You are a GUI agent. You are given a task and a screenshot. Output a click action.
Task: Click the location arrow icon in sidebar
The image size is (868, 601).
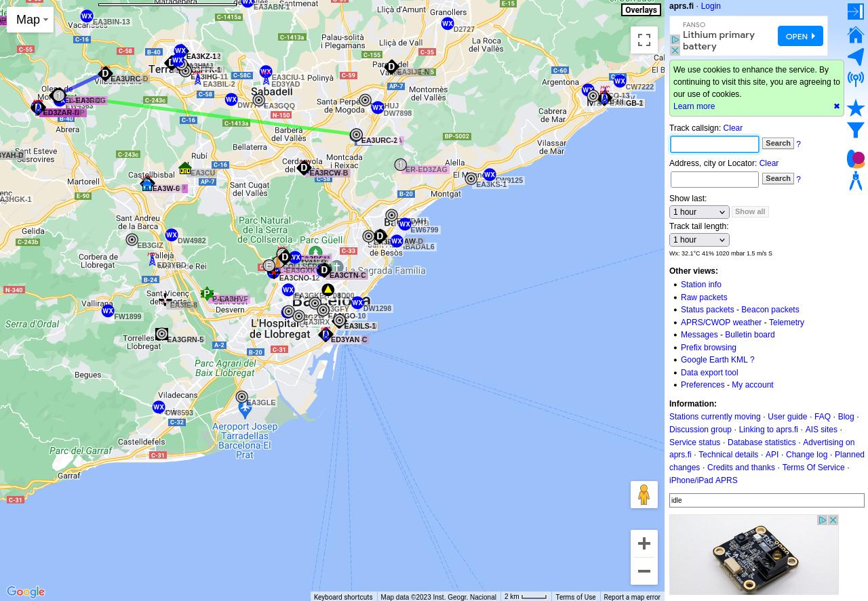(856, 57)
